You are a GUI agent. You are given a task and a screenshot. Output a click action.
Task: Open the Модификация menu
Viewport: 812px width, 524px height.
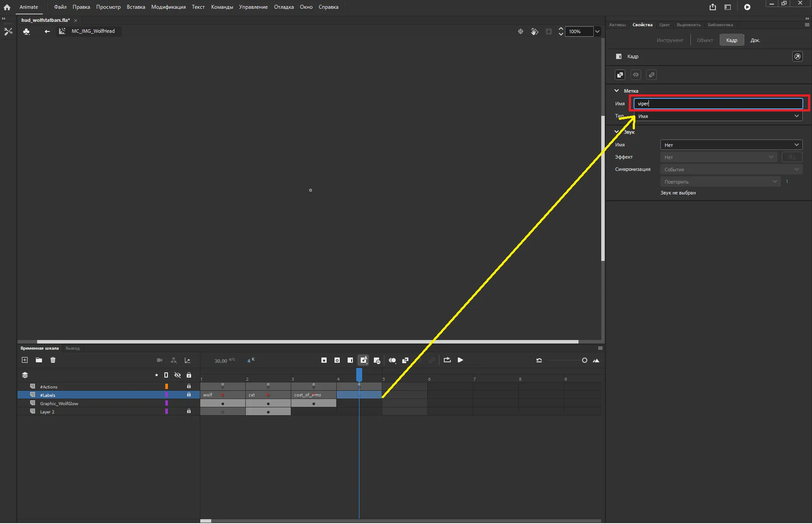tap(168, 7)
